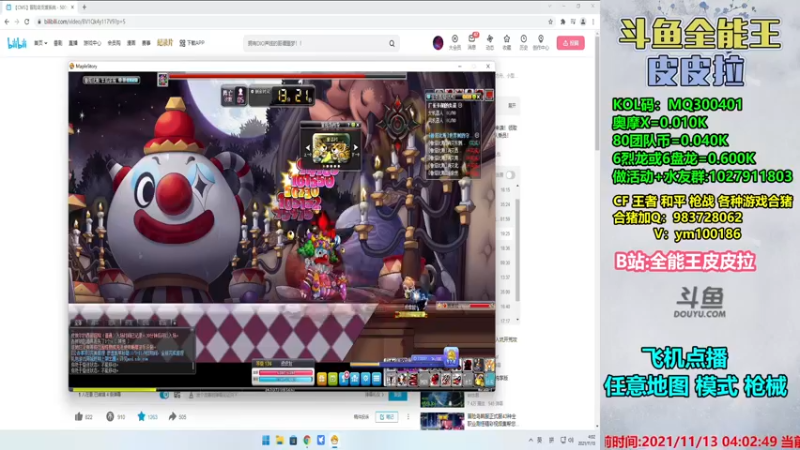Click the search magnifier icon in bilibili header
This screenshot has height=450, width=800.
click(x=392, y=43)
